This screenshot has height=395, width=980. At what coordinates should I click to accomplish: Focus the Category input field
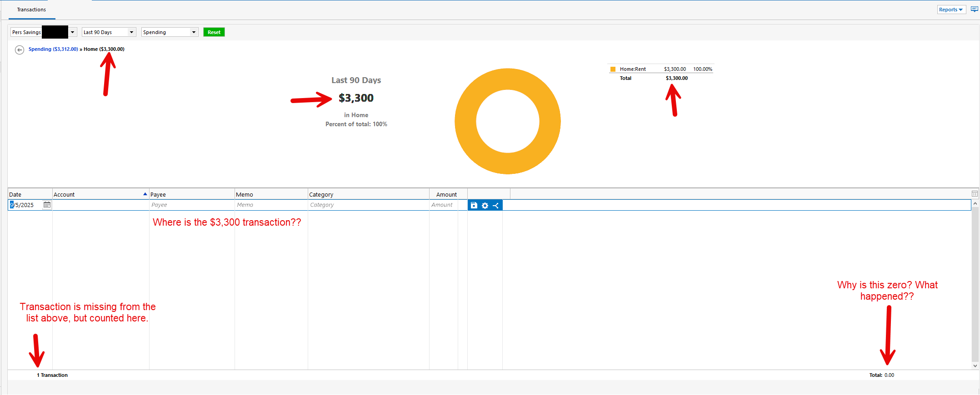point(368,205)
